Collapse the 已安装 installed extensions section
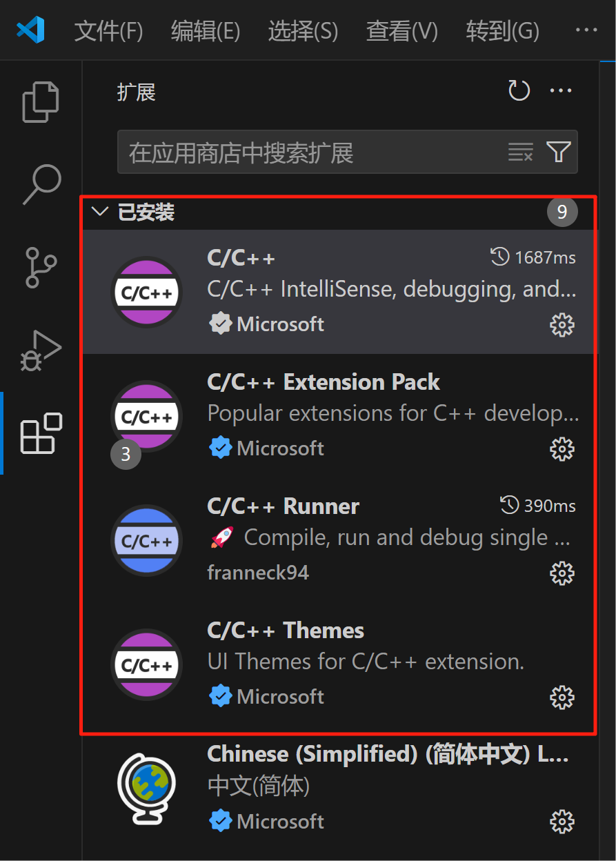This screenshot has width=616, height=861. (x=99, y=212)
